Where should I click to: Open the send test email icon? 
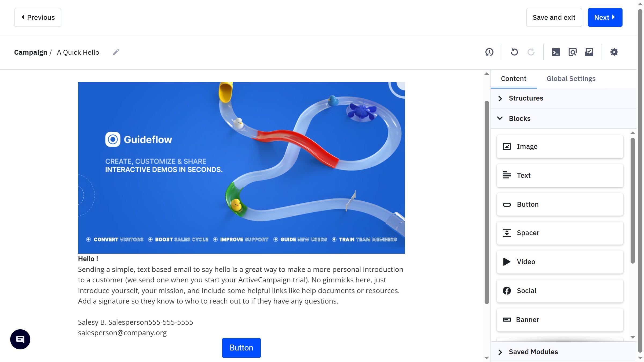pos(589,52)
